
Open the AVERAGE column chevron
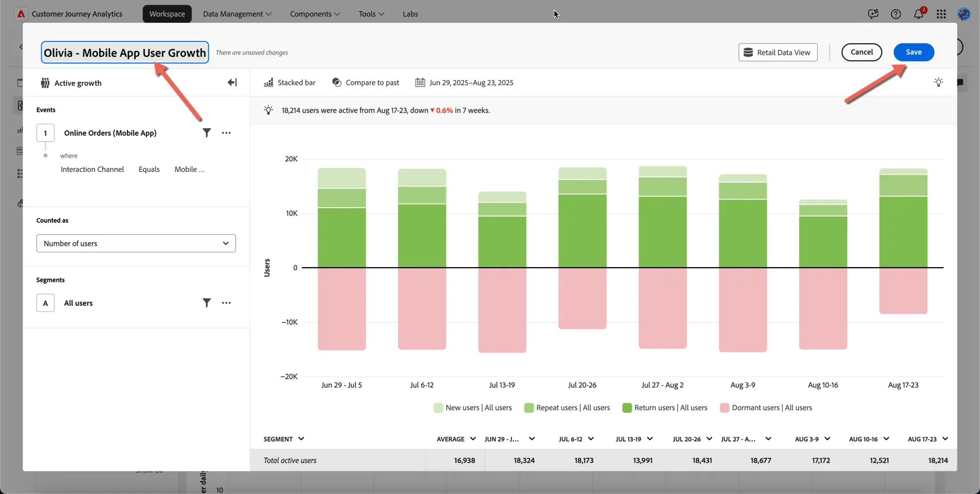[473, 439]
